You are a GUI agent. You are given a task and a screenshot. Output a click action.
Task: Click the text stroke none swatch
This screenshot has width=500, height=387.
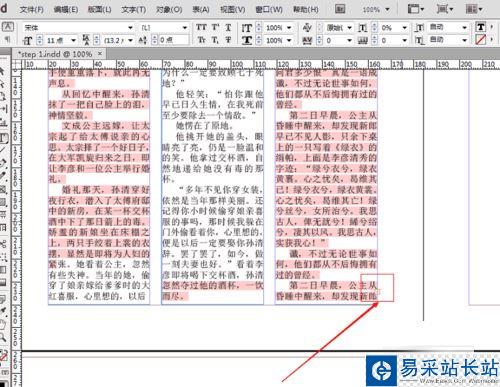pyautogui.click(x=480, y=40)
